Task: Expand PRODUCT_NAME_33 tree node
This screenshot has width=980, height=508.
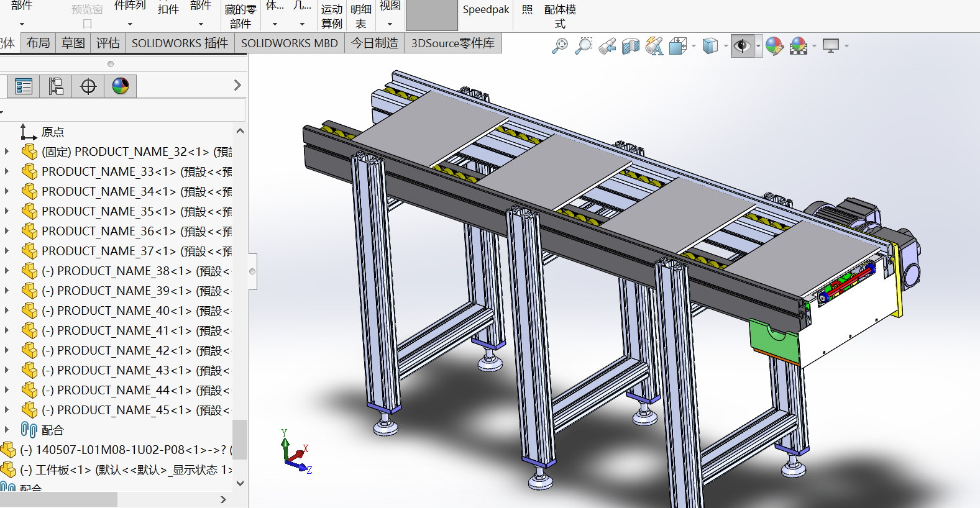Action: [7, 171]
